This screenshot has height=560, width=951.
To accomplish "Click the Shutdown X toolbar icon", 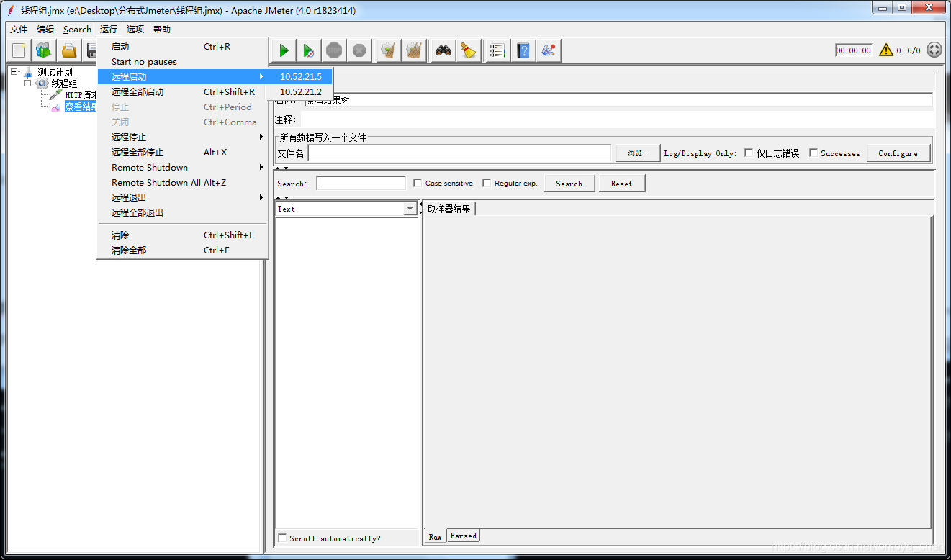I will point(359,50).
